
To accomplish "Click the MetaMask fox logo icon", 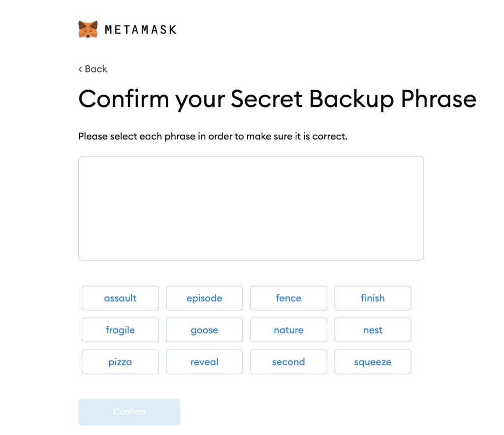I will pos(88,30).
